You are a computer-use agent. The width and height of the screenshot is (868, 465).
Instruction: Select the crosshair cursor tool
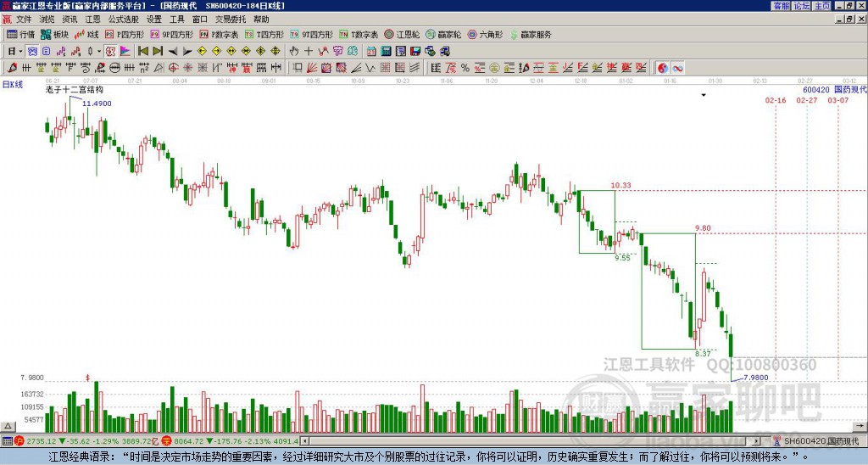click(309, 52)
